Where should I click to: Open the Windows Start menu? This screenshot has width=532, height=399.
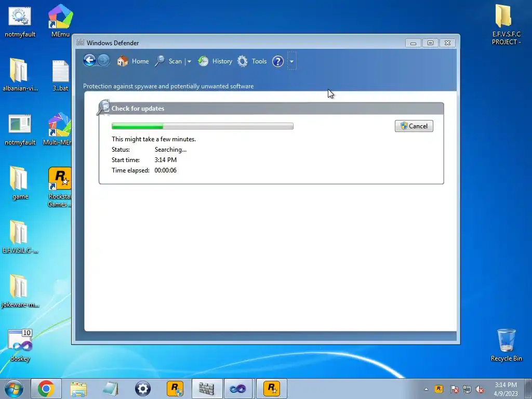tap(14, 389)
